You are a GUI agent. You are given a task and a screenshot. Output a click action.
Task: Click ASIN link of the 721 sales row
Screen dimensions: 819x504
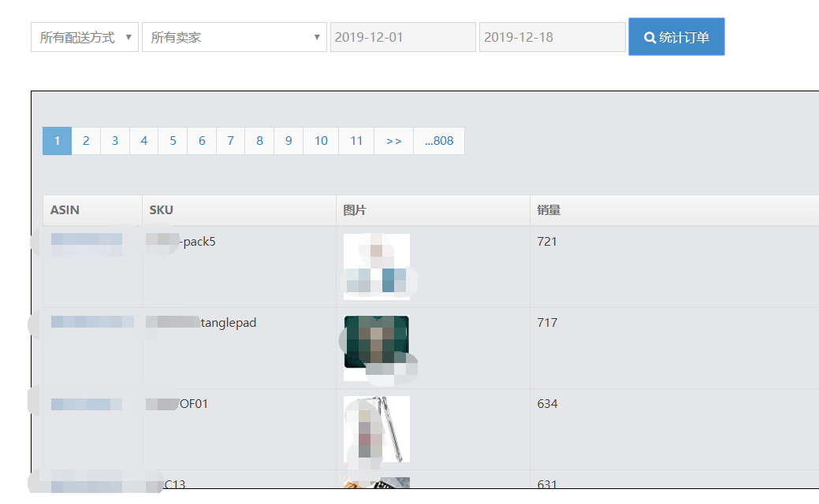tap(87, 240)
